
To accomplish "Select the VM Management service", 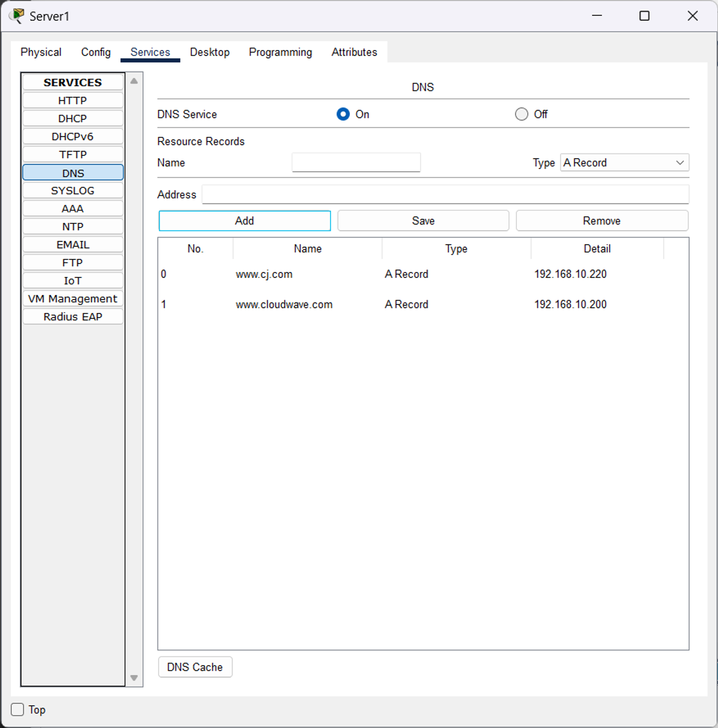I will coord(73,299).
